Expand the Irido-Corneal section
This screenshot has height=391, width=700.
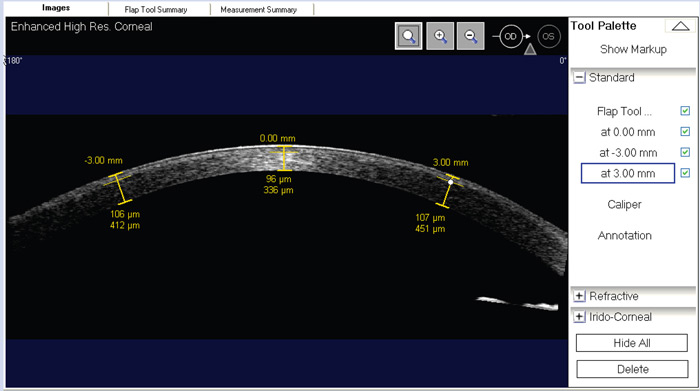pos(579,317)
